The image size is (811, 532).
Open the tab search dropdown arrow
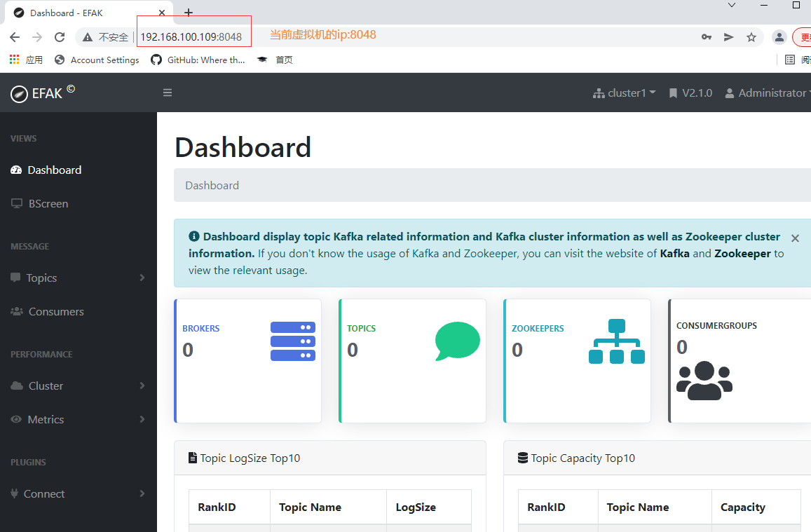click(731, 5)
